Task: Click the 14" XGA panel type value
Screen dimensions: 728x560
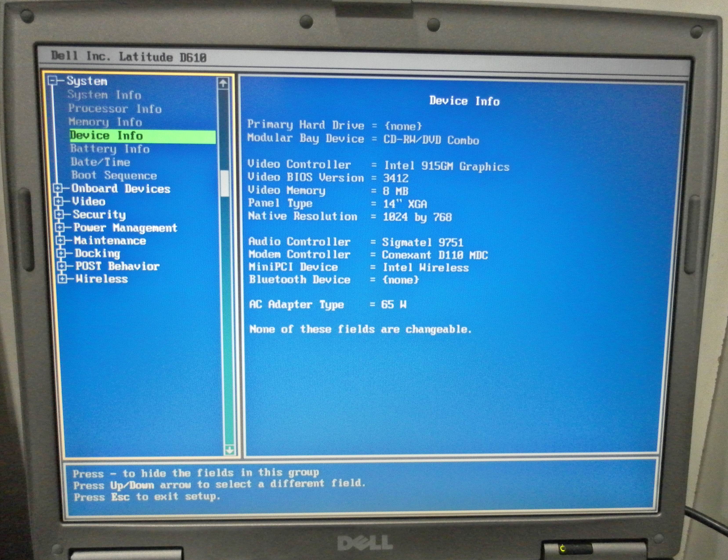Action: pyautogui.click(x=405, y=204)
